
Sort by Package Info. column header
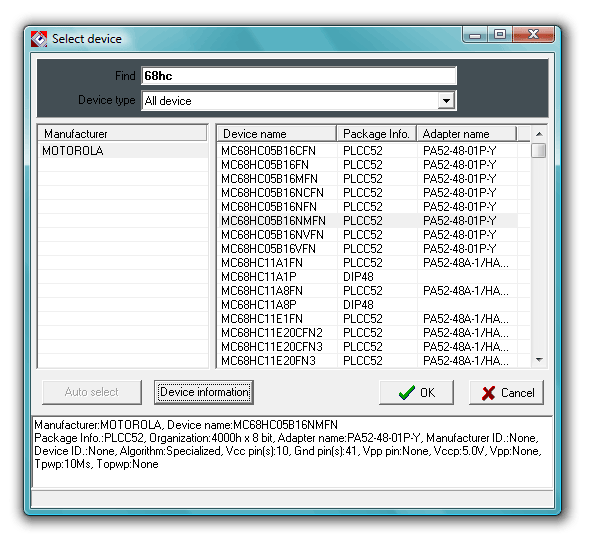click(x=376, y=134)
